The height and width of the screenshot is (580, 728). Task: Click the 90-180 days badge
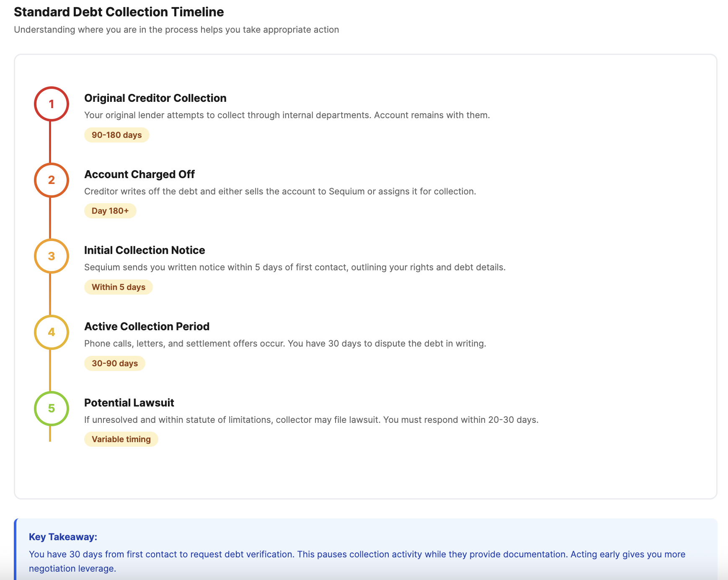coord(117,135)
